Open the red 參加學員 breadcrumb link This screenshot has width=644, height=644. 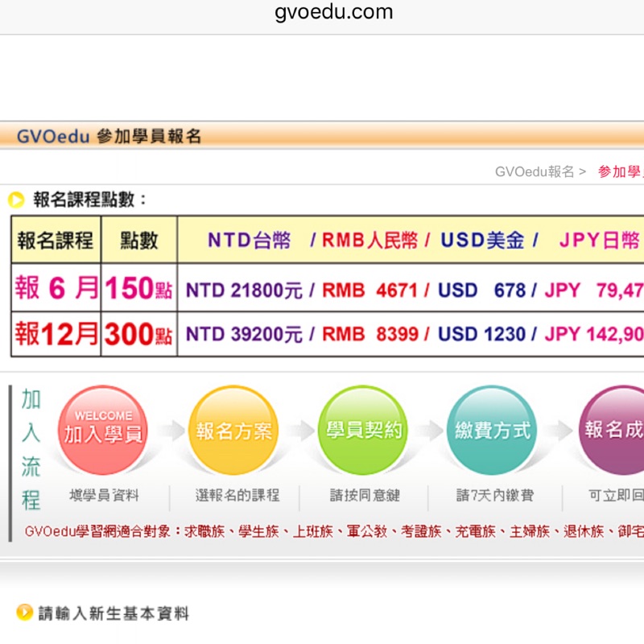click(620, 171)
